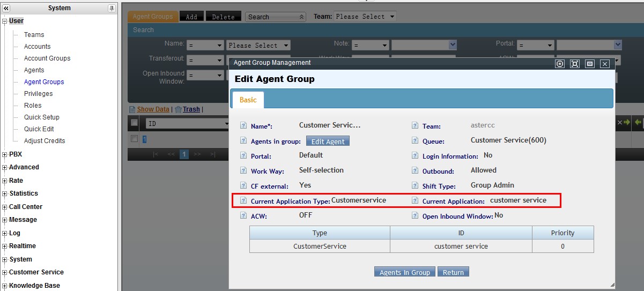Click the help icon next to ACW
Screen dimensions: 644x291
[x=243, y=216]
